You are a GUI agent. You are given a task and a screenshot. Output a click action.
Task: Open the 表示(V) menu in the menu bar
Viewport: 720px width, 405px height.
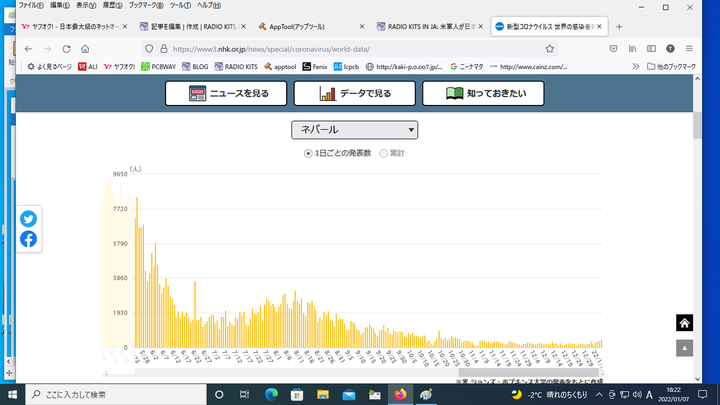pos(87,5)
